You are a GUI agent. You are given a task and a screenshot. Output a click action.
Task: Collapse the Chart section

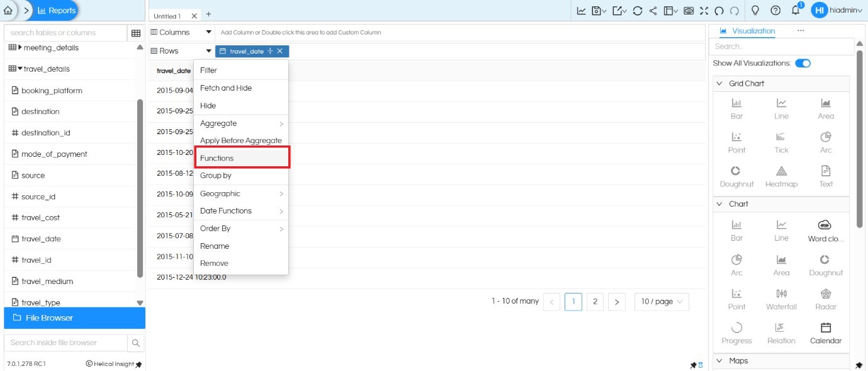pos(719,204)
